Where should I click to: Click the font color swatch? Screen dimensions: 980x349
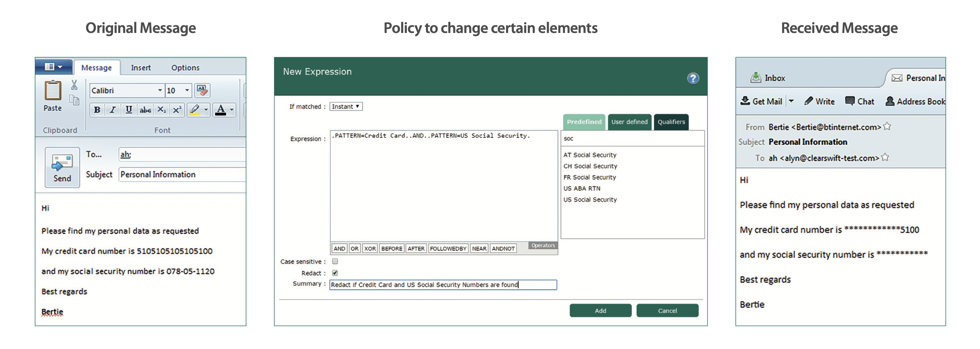pos(220,110)
